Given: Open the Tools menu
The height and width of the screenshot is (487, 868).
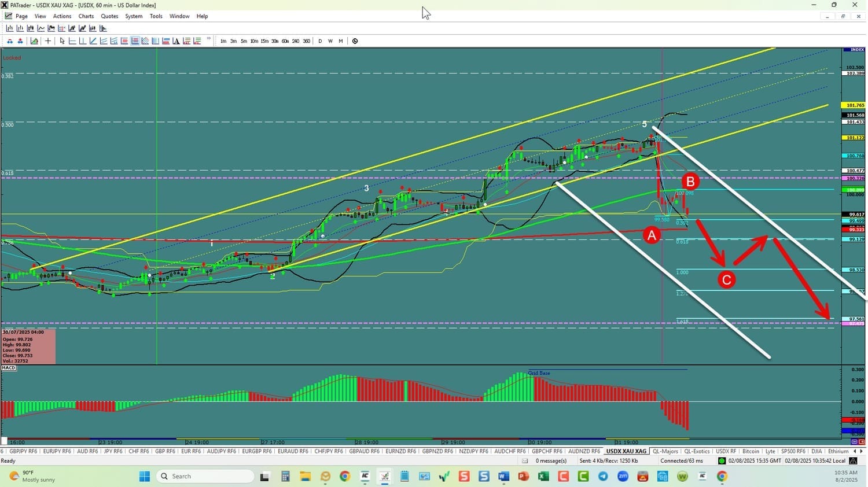Looking at the screenshot, I should 156,16.
